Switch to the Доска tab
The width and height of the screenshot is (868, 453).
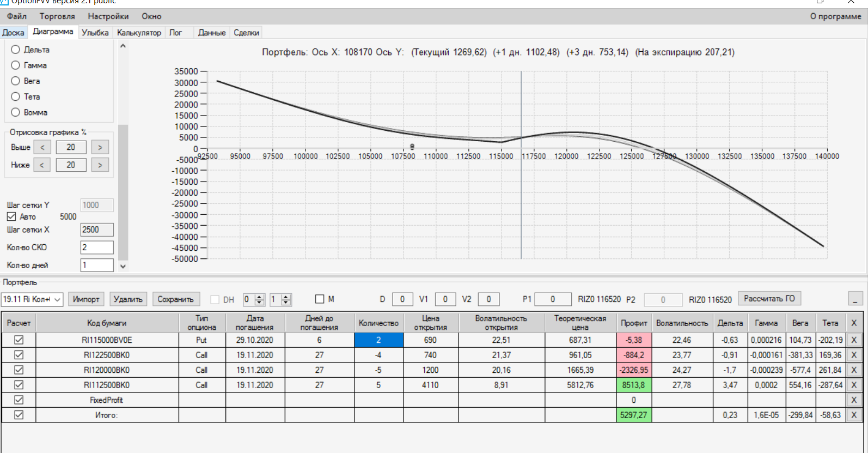pos(13,33)
